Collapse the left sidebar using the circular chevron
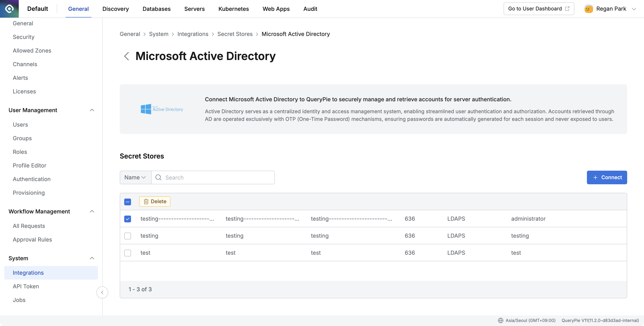 tap(102, 292)
